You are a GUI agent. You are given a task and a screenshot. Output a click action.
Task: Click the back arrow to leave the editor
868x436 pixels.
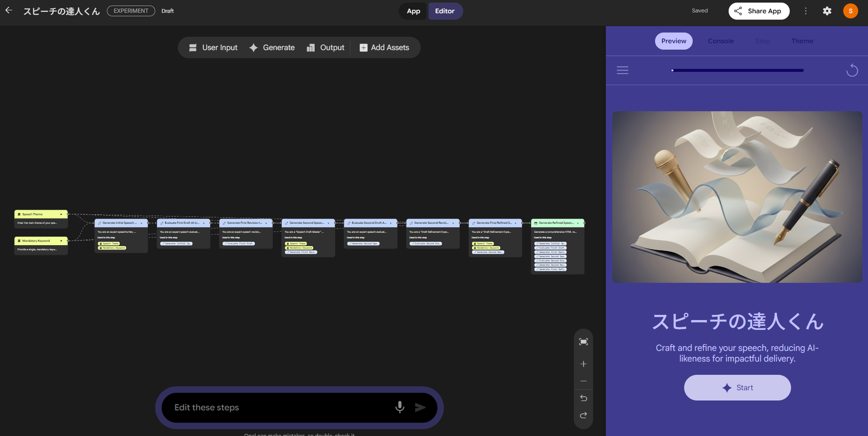pyautogui.click(x=9, y=10)
